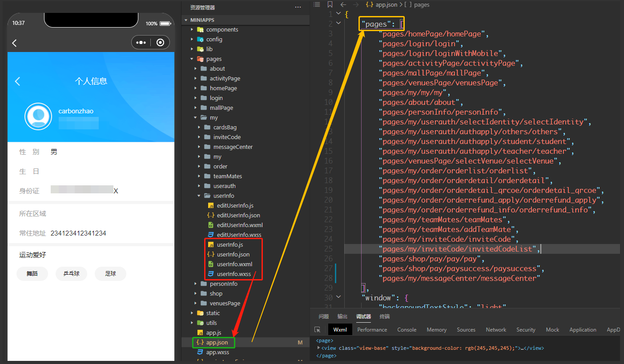Switch to the Network tab

click(x=496, y=330)
